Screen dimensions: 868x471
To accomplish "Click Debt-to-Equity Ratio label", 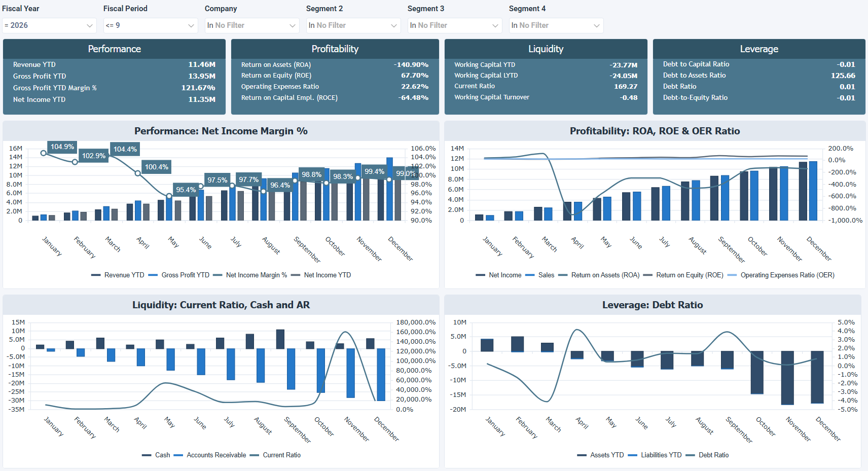I will tap(695, 98).
